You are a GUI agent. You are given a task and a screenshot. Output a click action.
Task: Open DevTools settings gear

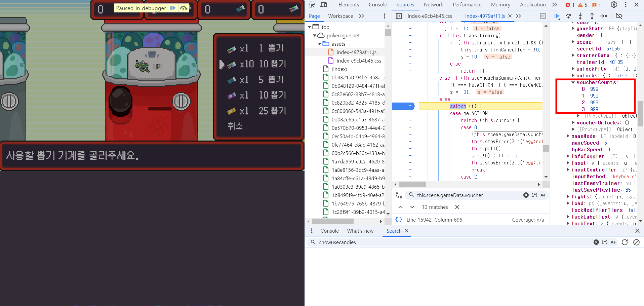pyautogui.click(x=614, y=5)
